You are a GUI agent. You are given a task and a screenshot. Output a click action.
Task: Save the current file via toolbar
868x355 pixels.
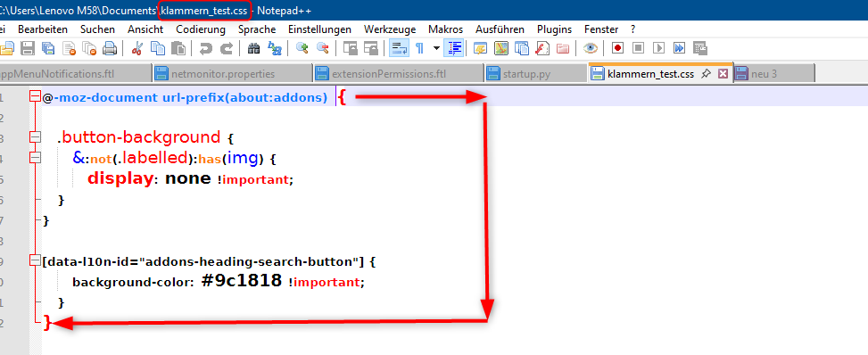(x=28, y=49)
